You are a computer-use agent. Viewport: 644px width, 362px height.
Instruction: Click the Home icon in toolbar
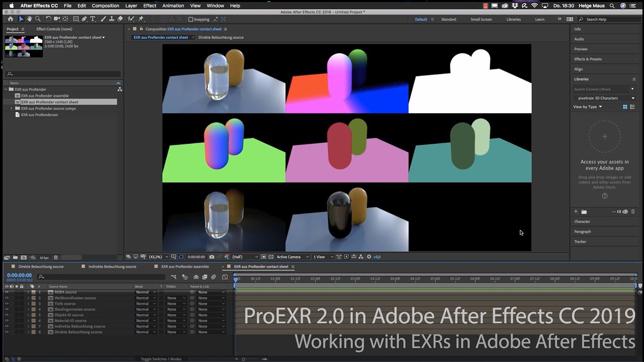point(11,19)
